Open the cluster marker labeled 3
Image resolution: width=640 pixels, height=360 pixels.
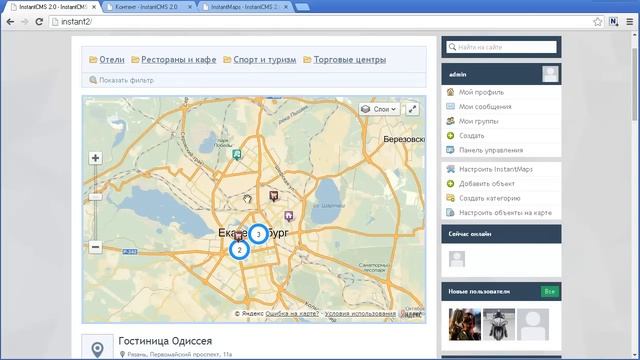tap(258, 234)
